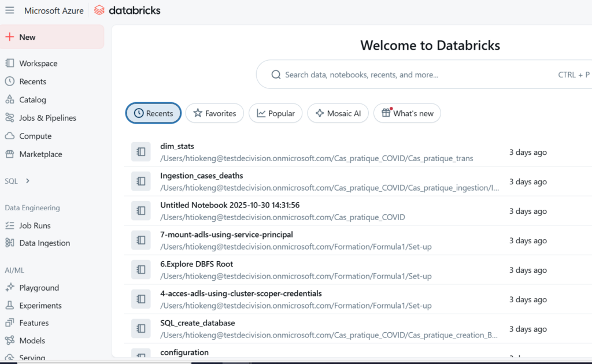This screenshot has height=364, width=592.
Task: Open Job Runs under Data Engineering
Action: (35, 225)
